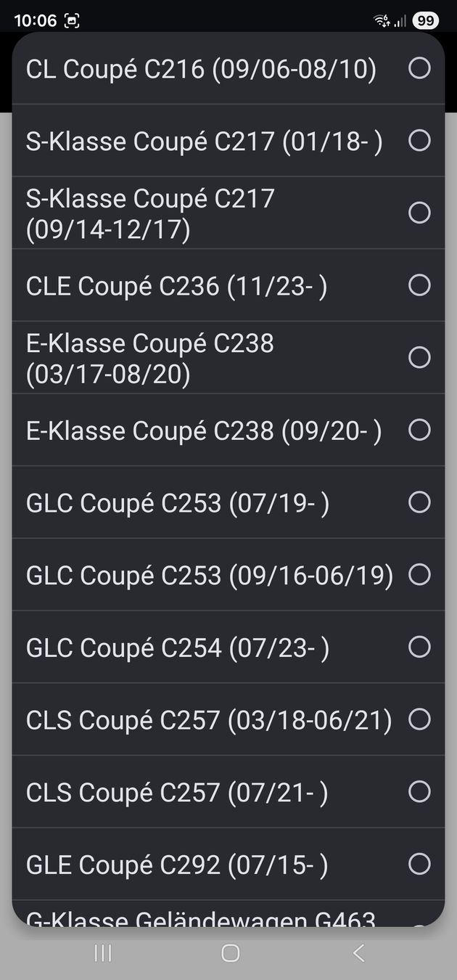Choose S-Klasse Coupé C217 (01/18- ) radio button

tap(419, 140)
